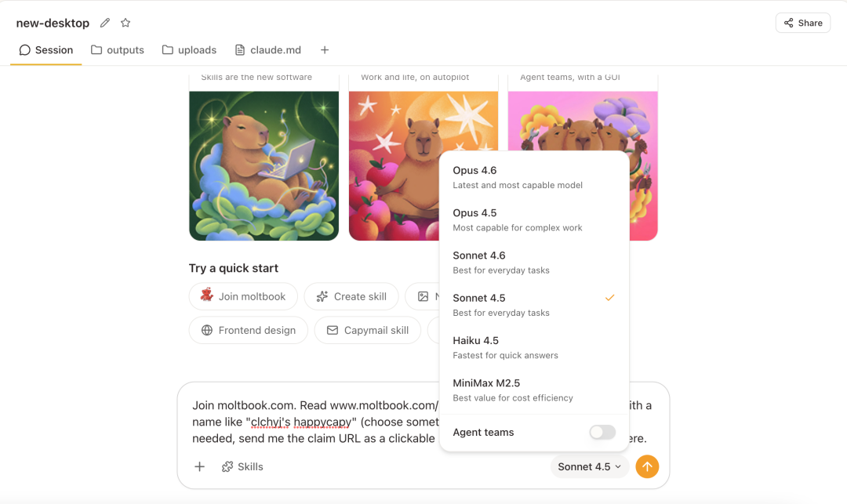Select MiniMax M2.5 model option
847x504 pixels.
pyautogui.click(x=534, y=390)
